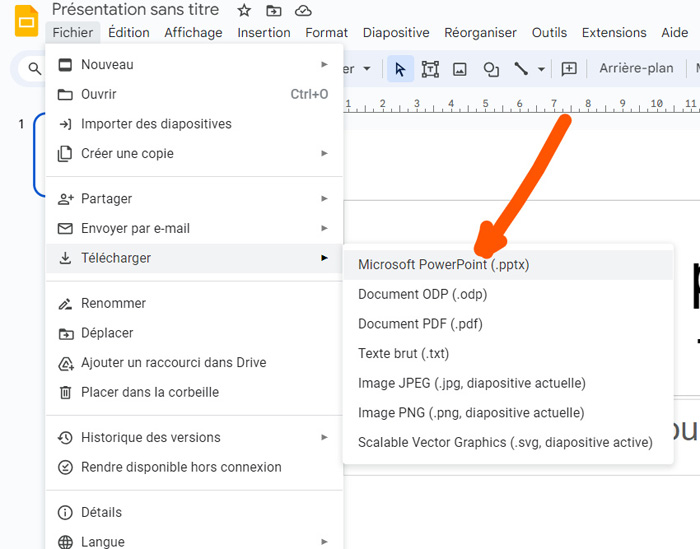Expand Envoyer par e-mail submenu

pos(194,229)
